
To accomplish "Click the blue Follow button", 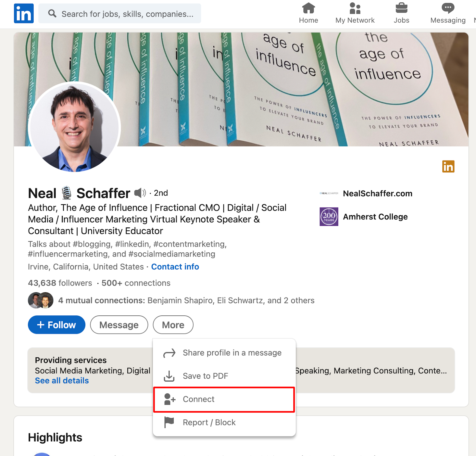I will 57,325.
